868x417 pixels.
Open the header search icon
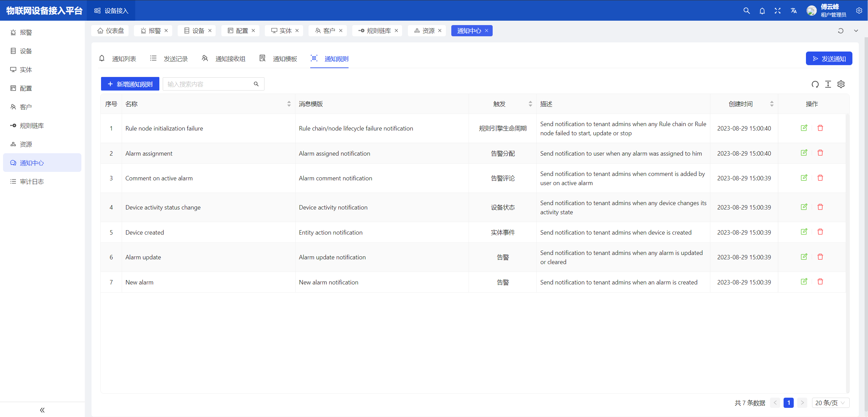[x=747, y=11]
